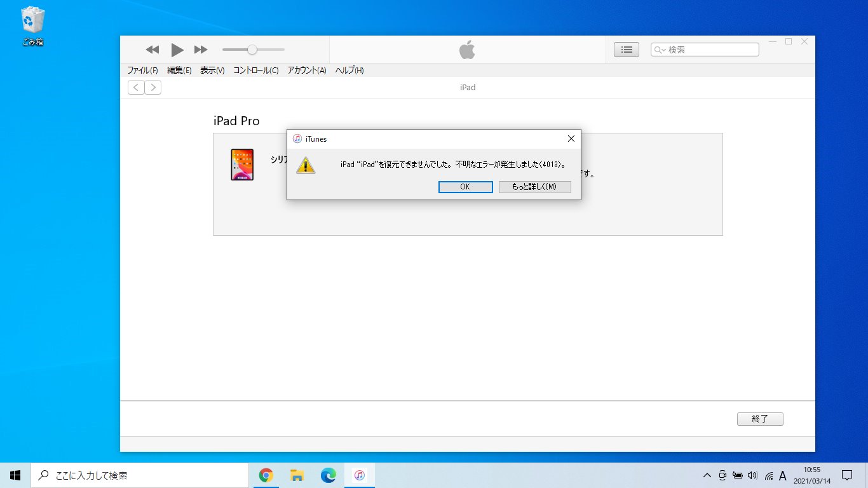
Task: Start playback with the play button
Action: (x=177, y=50)
